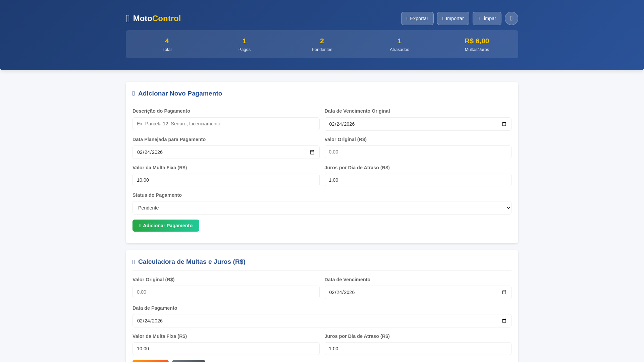Click the Calculadora de Multas e Juros heading

click(x=189, y=262)
